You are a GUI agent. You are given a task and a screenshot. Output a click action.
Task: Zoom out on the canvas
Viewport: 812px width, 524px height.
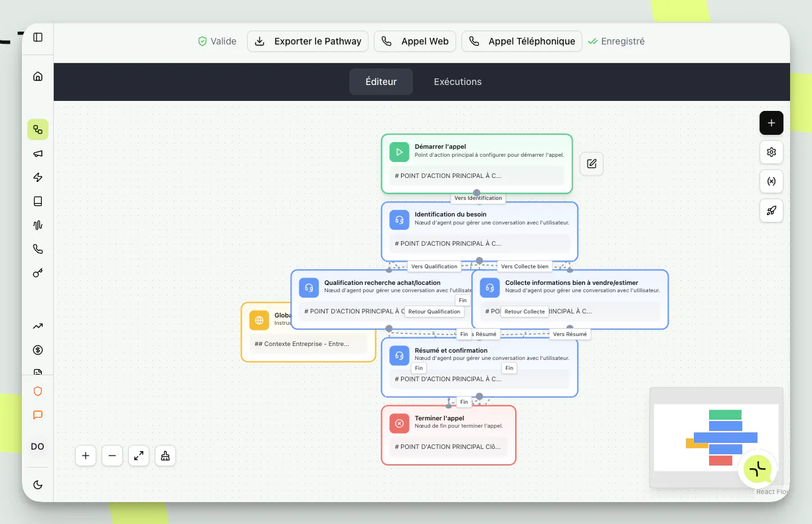pos(112,456)
